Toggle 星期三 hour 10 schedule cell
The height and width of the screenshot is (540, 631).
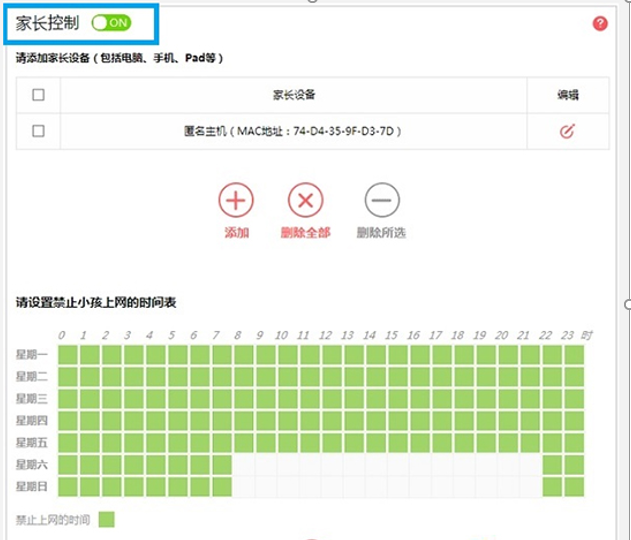coord(287,398)
